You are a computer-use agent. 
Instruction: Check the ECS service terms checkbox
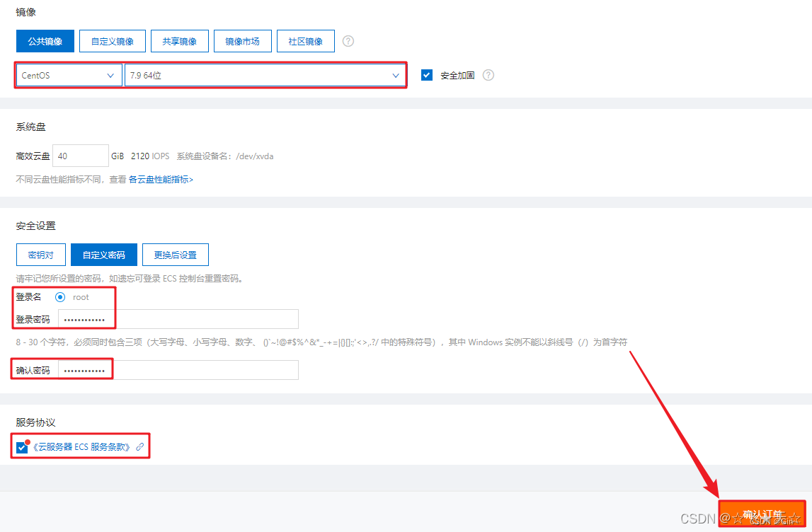22,447
